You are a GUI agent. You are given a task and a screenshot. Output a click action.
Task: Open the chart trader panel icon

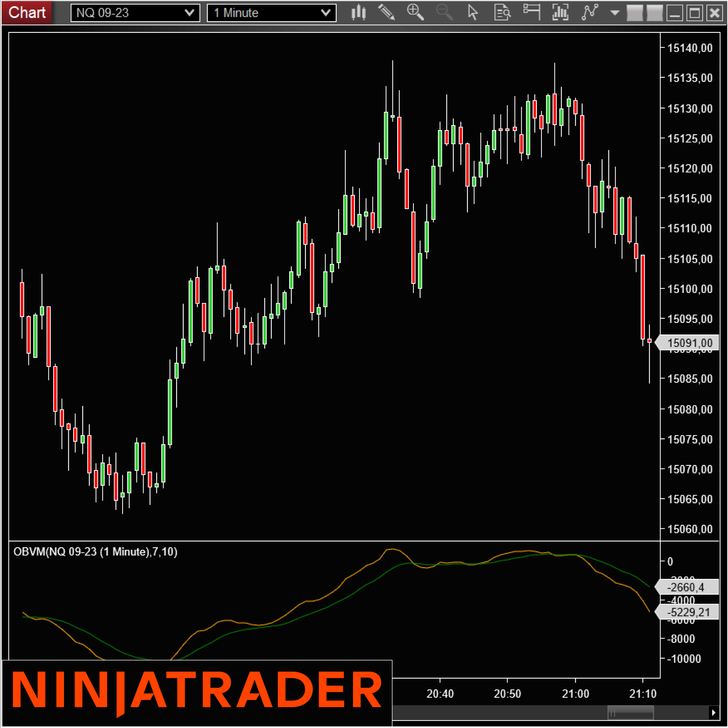(x=532, y=13)
